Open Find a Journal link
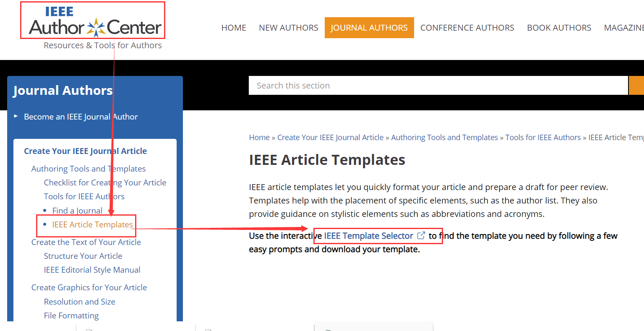Screen dimensions: 644x331 [77, 211]
